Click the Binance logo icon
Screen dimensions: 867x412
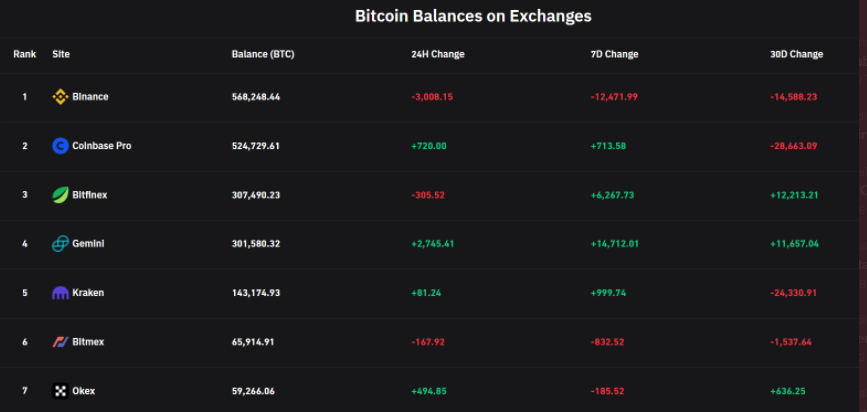(60, 97)
